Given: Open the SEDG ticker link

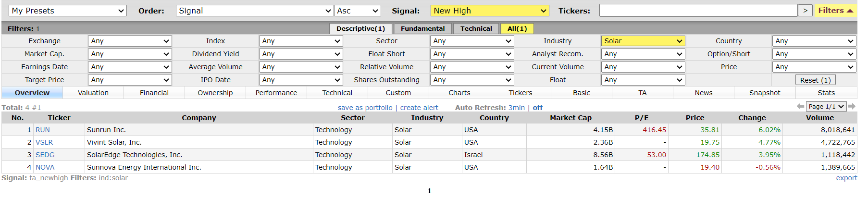Looking at the screenshot, I should point(45,155).
